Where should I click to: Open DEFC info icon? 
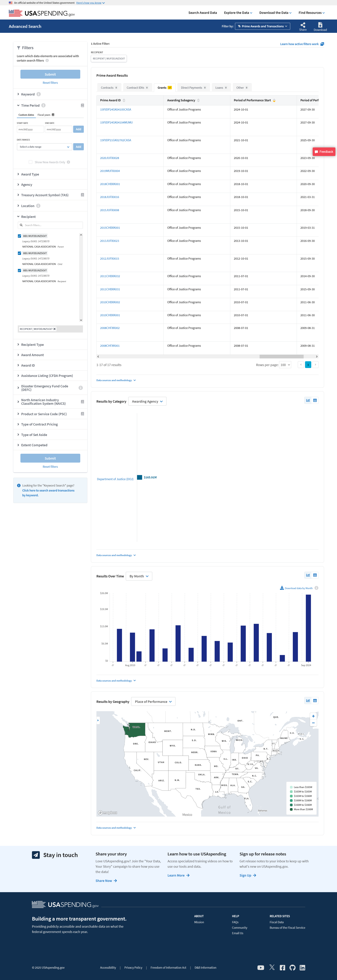tap(80, 388)
